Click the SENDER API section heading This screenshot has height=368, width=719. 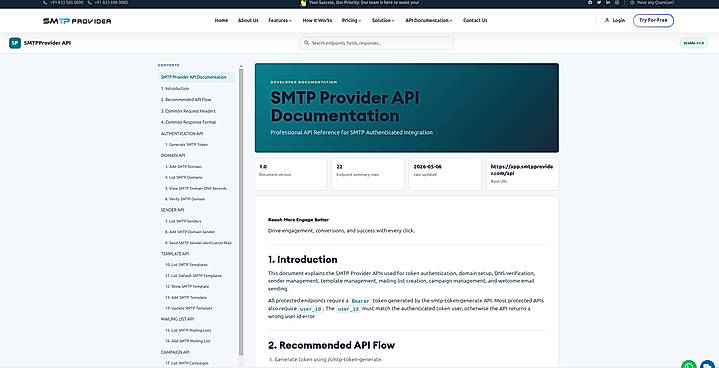pyautogui.click(x=172, y=210)
